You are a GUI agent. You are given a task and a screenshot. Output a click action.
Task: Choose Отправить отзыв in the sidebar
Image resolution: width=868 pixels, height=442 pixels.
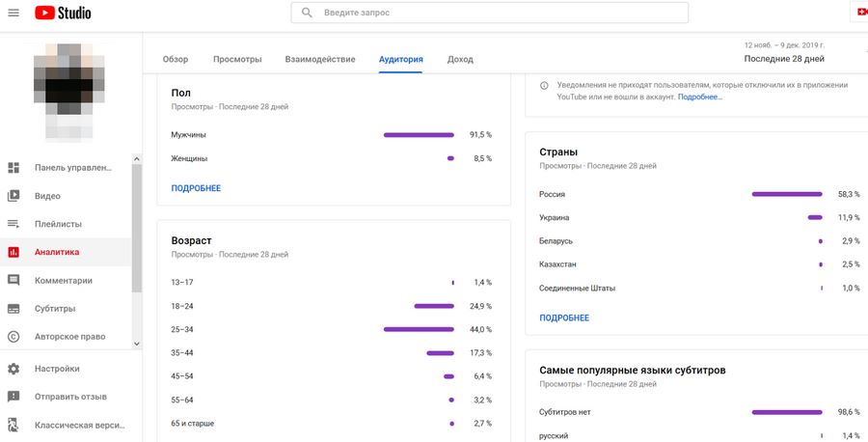coord(70,397)
